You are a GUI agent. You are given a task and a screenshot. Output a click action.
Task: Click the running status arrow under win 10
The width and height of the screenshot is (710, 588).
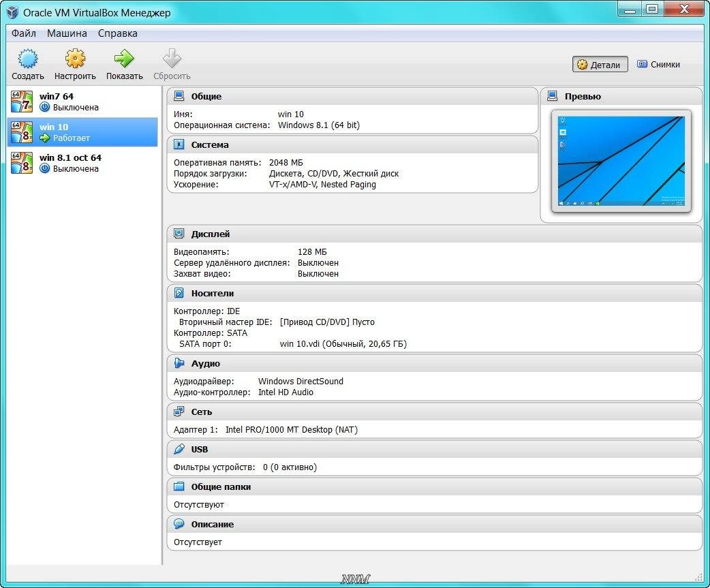tap(44, 138)
